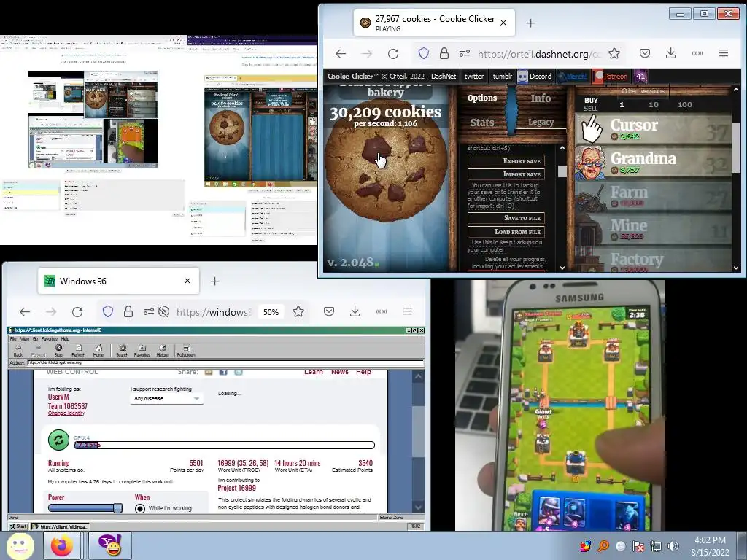Click the History toolbar button in InternetE

click(x=163, y=351)
